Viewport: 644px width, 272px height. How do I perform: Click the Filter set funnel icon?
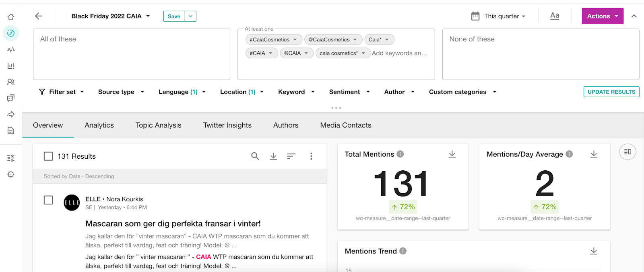[42, 92]
